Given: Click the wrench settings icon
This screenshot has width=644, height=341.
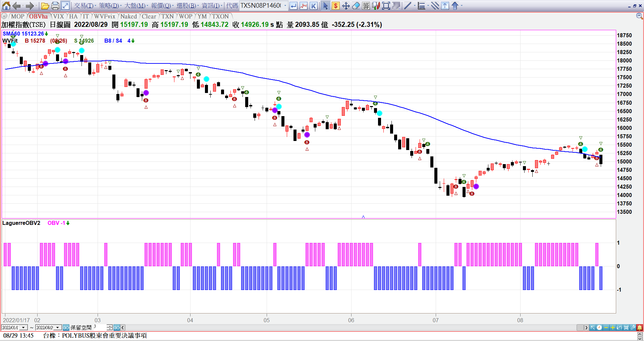Looking at the screenshot, I should 633,328.
